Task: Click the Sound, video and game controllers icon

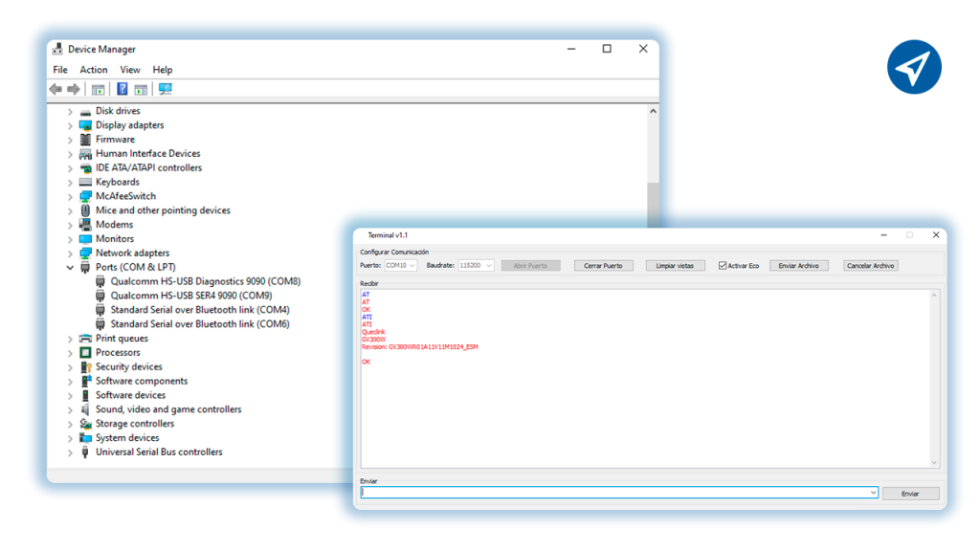Action: pyautogui.click(x=85, y=409)
